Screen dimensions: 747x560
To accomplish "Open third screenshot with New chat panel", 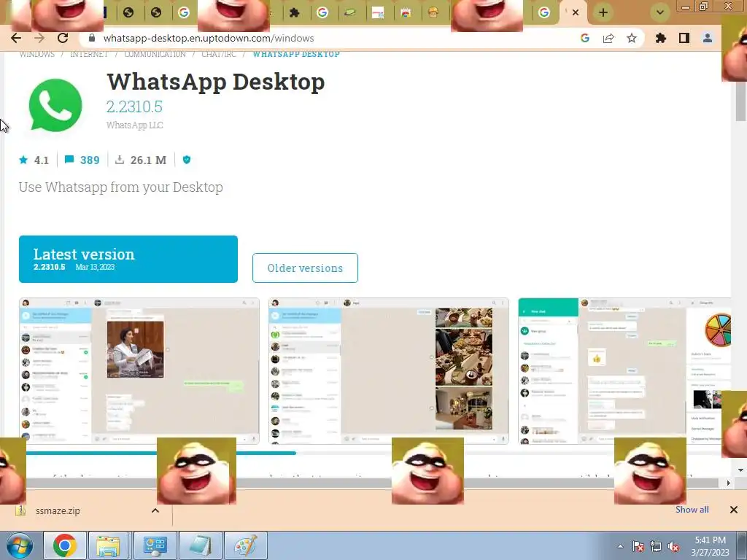I will (x=624, y=371).
